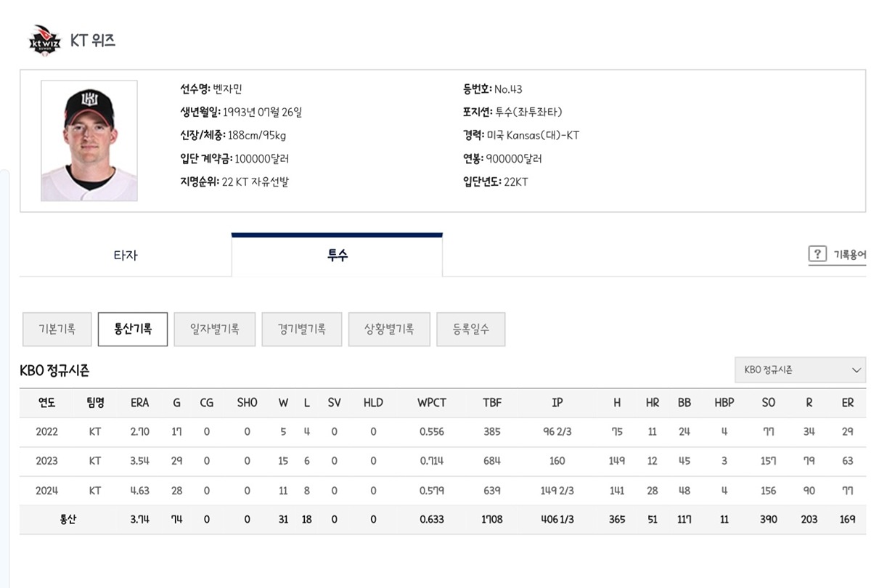The image size is (871, 588).
Task: Click the ERA column header
Action: (140, 403)
